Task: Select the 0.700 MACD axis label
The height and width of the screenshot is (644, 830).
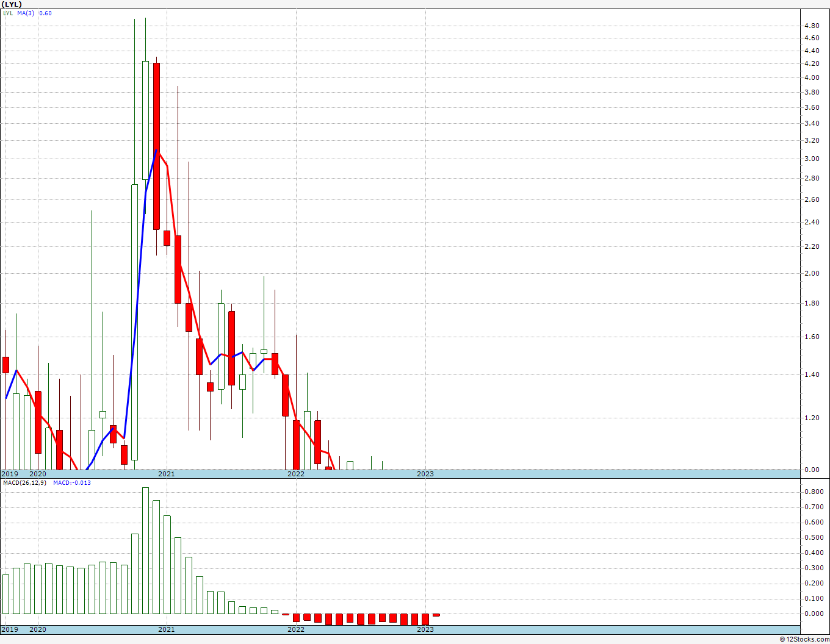Action: coord(814,507)
